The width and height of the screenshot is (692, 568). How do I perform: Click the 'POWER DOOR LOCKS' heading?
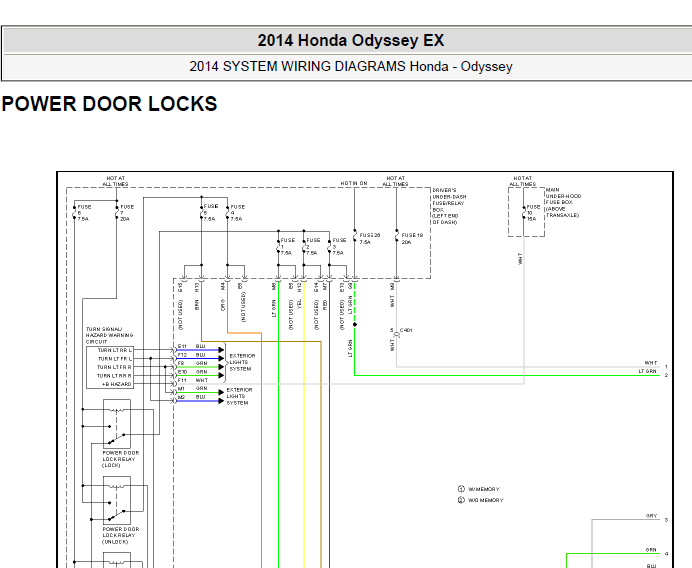tap(109, 104)
